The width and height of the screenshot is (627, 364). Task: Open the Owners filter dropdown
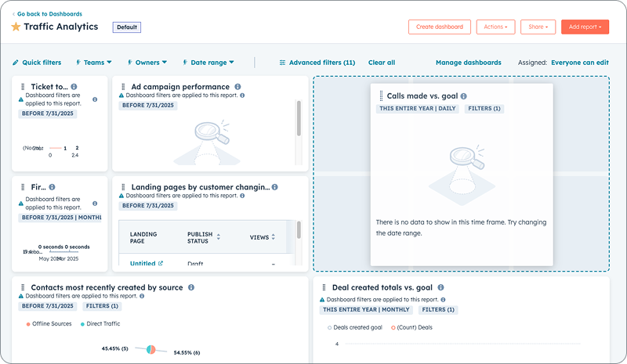[x=147, y=63]
